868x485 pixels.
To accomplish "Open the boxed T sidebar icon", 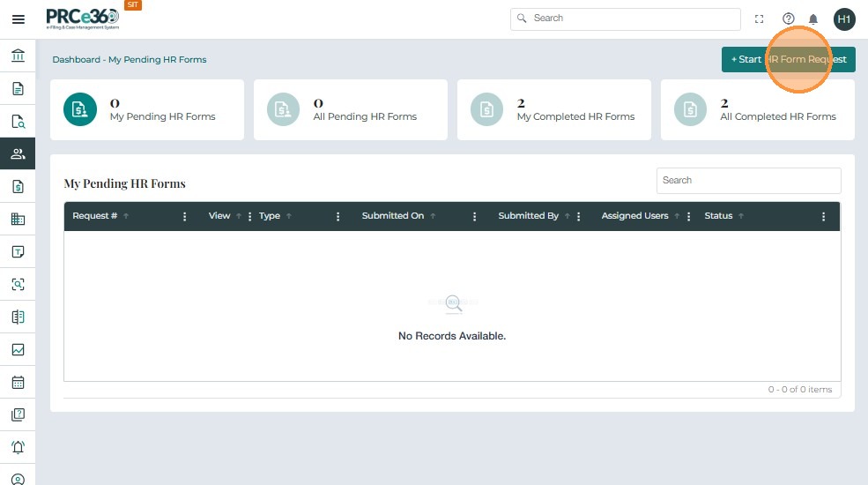I will coord(18,252).
